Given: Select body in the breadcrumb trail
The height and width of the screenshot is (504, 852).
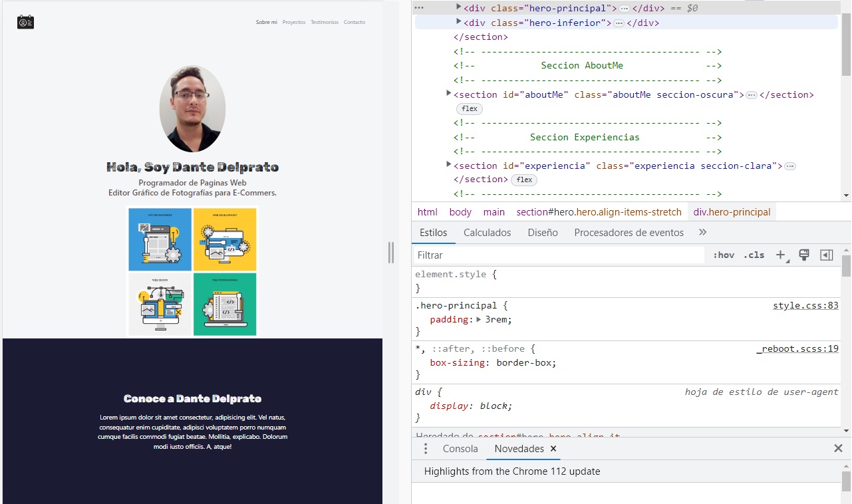Looking at the screenshot, I should (460, 212).
